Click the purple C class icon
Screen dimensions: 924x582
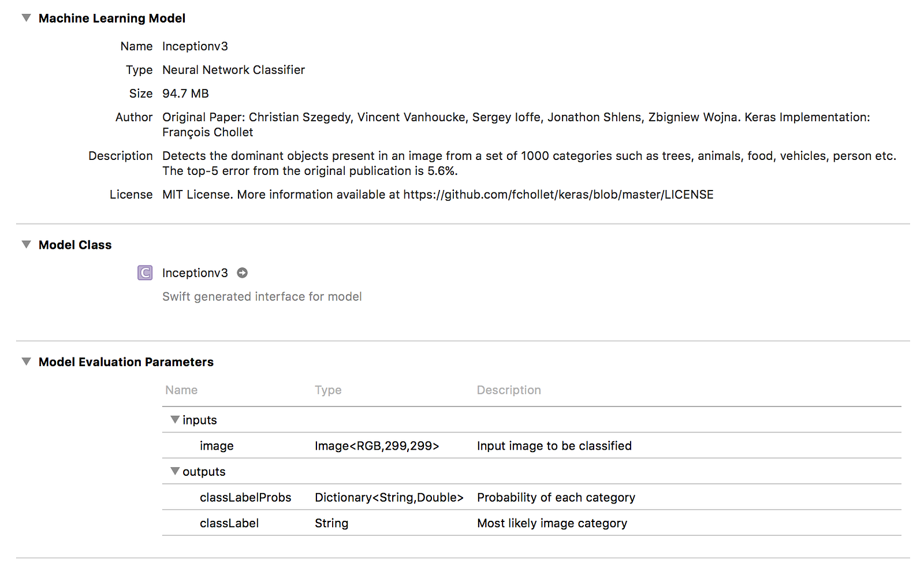(145, 273)
